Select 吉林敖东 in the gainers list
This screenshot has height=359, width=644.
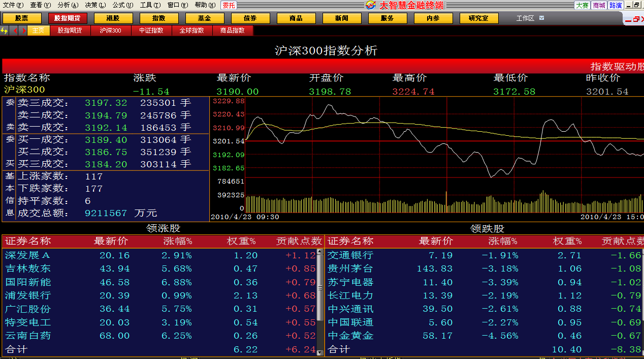pyautogui.click(x=159, y=268)
